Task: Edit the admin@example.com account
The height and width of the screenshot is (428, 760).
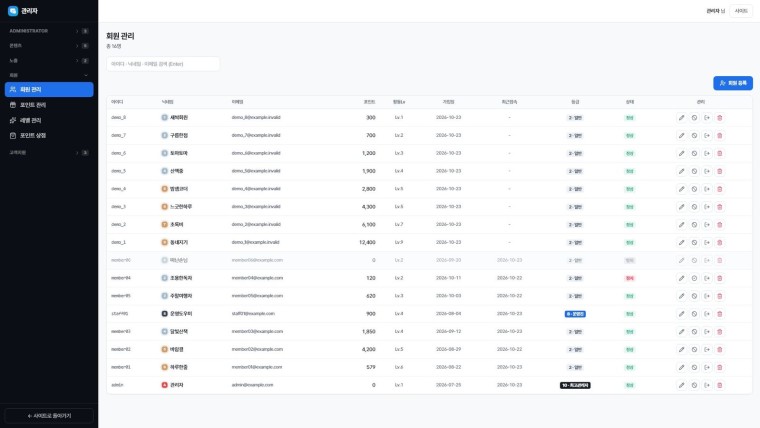Action: 681,385
